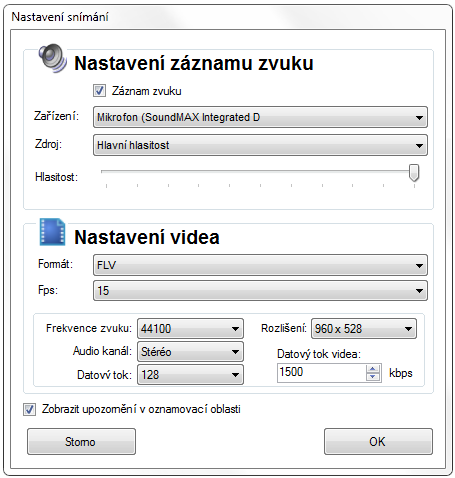Click the Audio kanál label

[x=102, y=351]
